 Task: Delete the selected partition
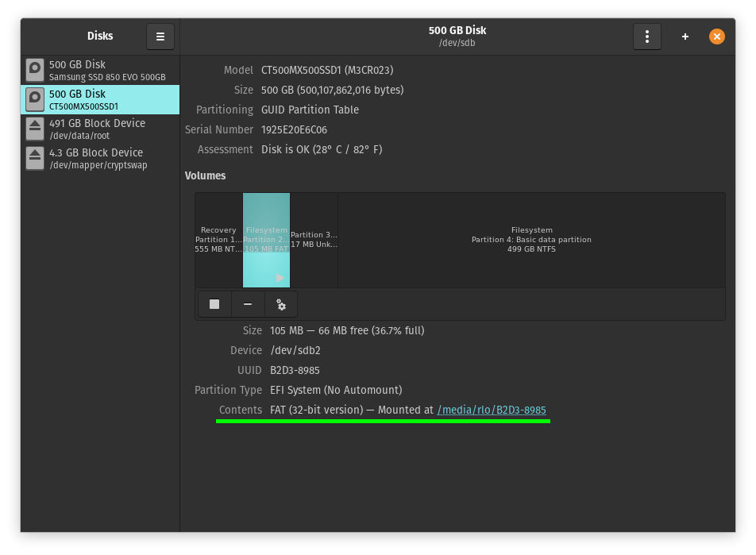[x=247, y=304]
